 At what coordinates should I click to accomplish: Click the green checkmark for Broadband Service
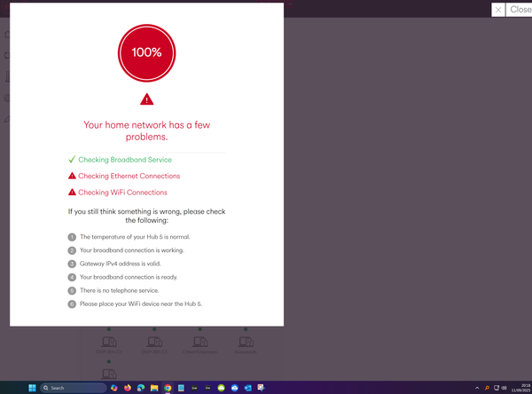(72, 160)
